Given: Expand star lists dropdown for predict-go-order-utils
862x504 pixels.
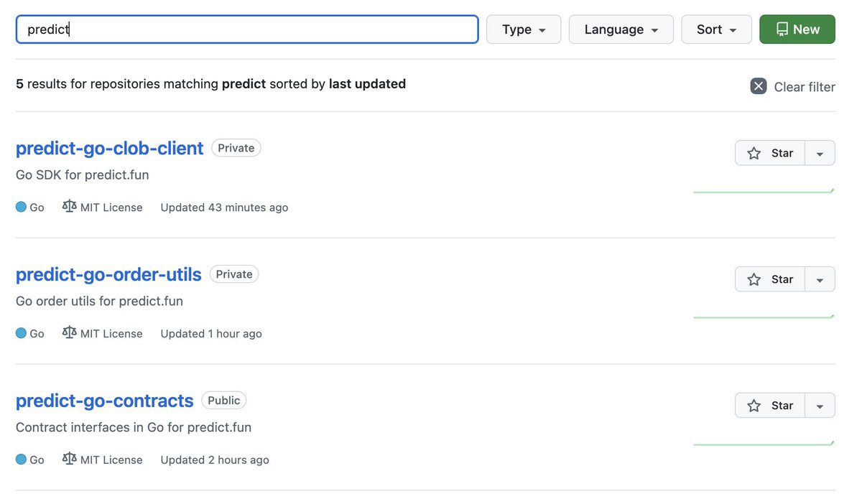Looking at the screenshot, I should point(820,279).
